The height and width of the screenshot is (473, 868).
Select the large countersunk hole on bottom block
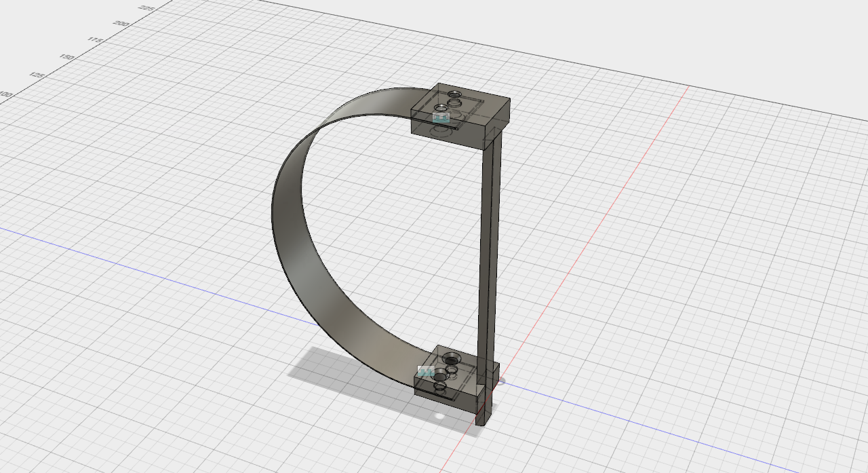click(x=452, y=358)
